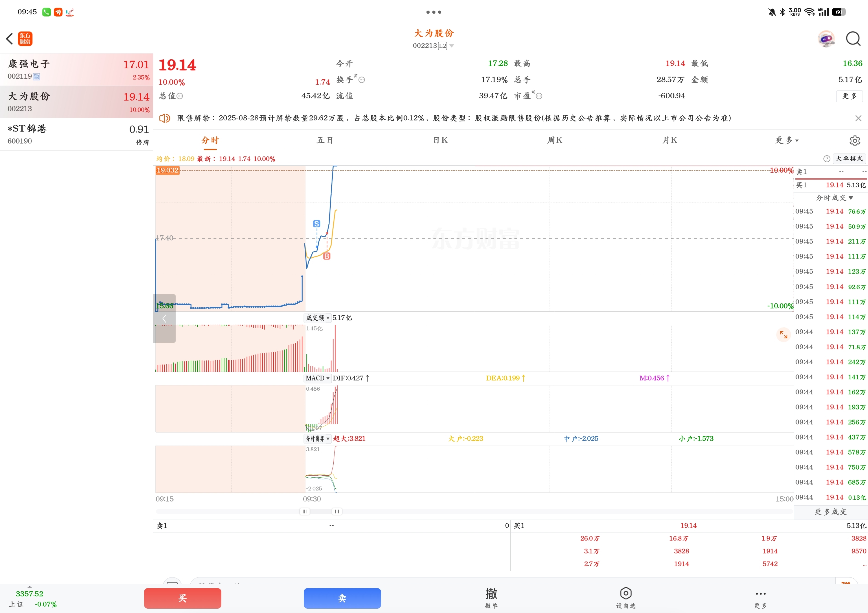Click the red 买 buy button

point(183,598)
